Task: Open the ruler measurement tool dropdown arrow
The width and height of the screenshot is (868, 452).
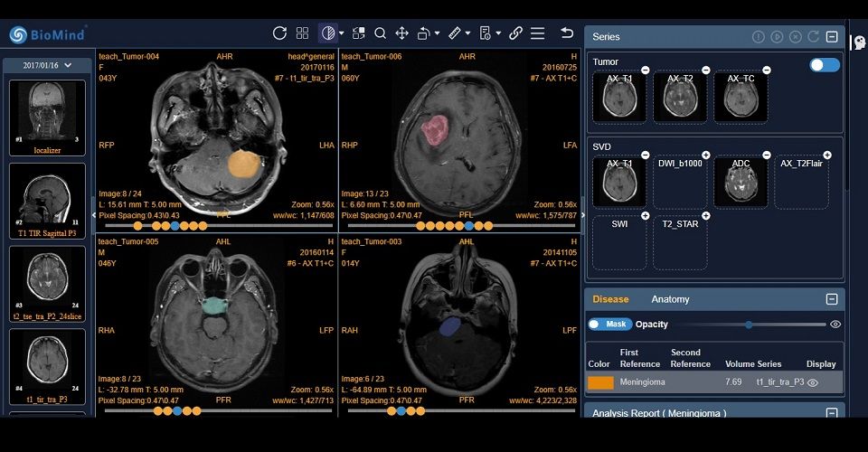Action: pos(467,33)
